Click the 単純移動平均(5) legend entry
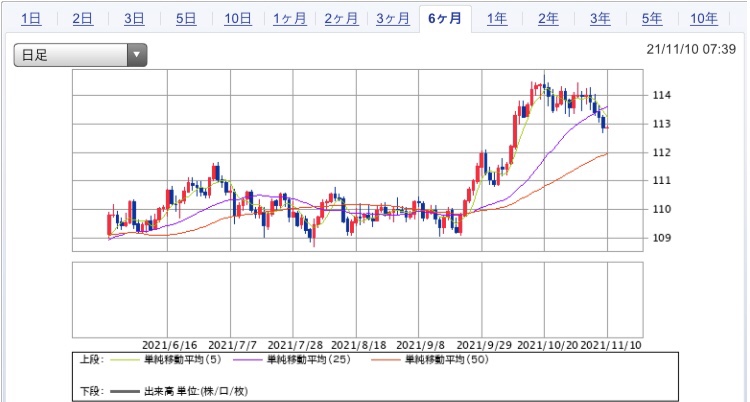The image size is (750, 402). tap(183, 359)
